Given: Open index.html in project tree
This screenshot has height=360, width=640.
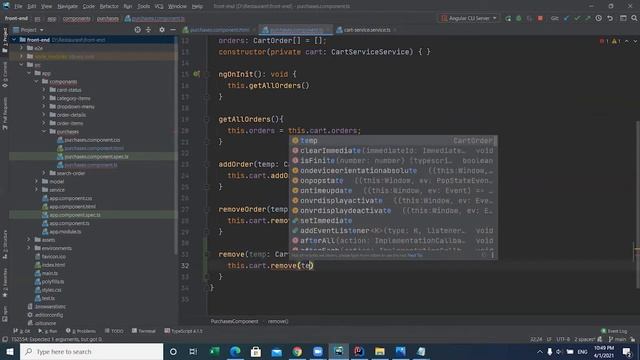Looking at the screenshot, I should [x=50, y=264].
